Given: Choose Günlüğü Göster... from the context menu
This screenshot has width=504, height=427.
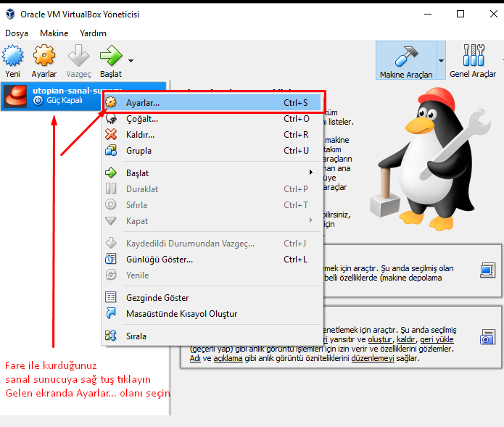Looking at the screenshot, I should coord(212,260).
